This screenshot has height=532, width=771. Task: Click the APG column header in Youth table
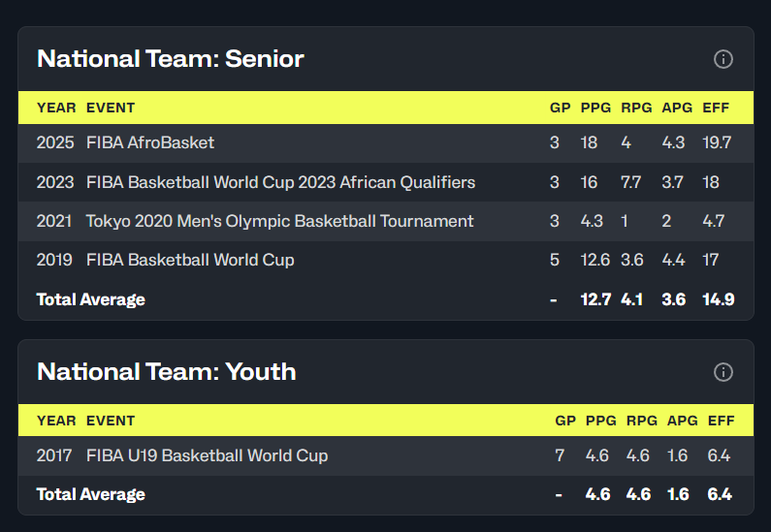(x=682, y=421)
